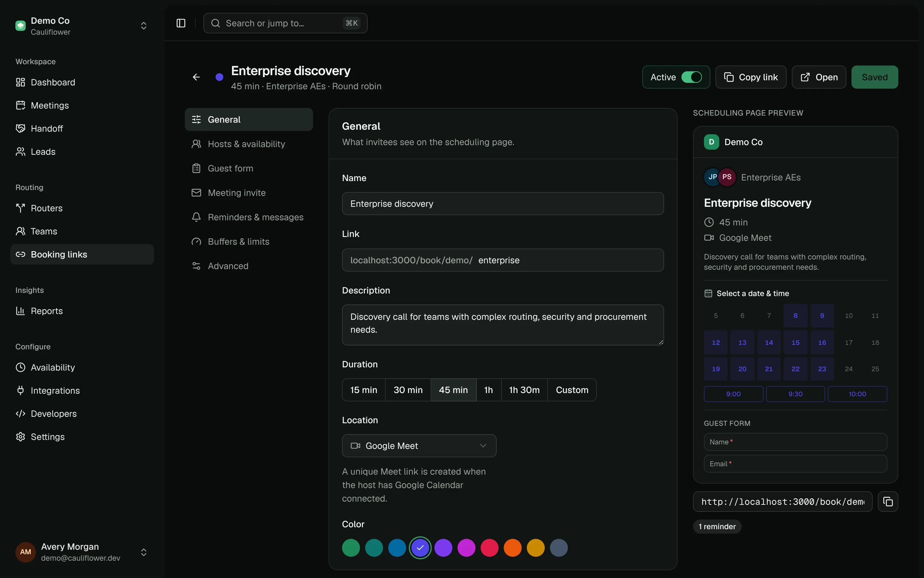Click the Booking links sidebar item
Screen dimensions: 924x578
click(82, 255)
